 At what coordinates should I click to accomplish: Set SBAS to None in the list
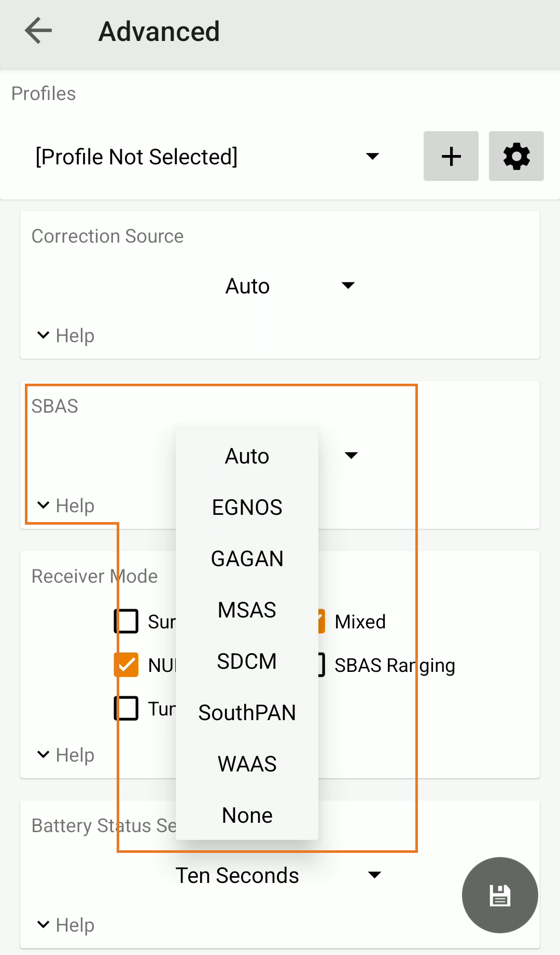247,815
